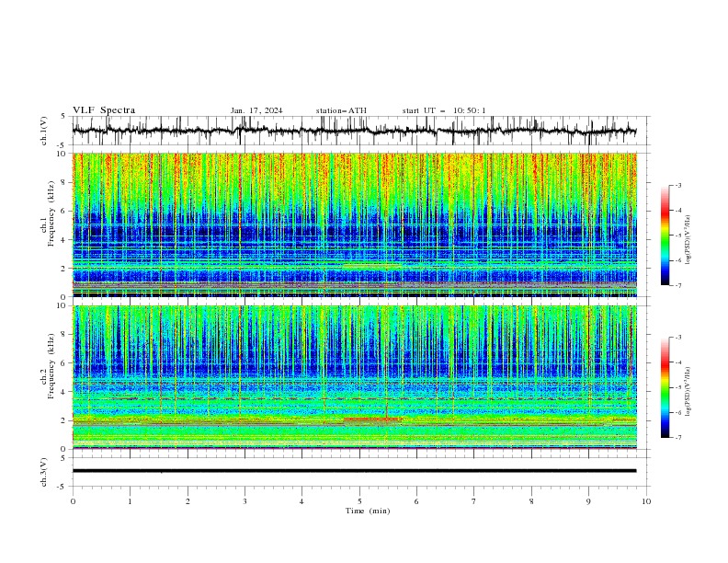The width and height of the screenshot is (728, 563).
Task: Click the ch.1 spectrogram color scale bar
Action: click(665, 236)
